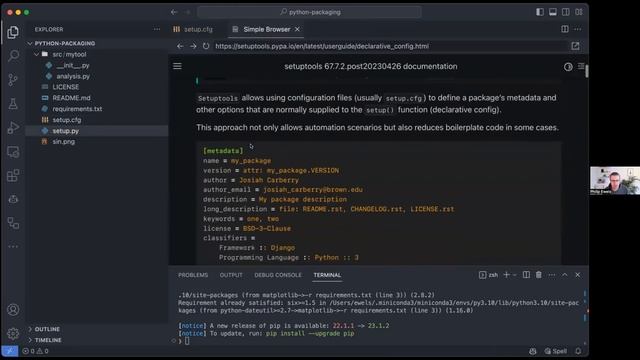Navigate back using title bar arrow

pyautogui.click(x=174, y=12)
